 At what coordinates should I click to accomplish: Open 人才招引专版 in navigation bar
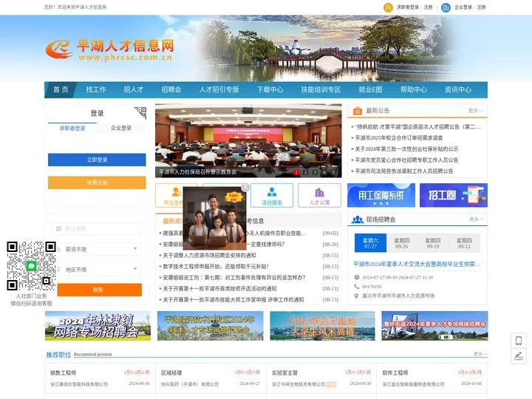[219, 89]
